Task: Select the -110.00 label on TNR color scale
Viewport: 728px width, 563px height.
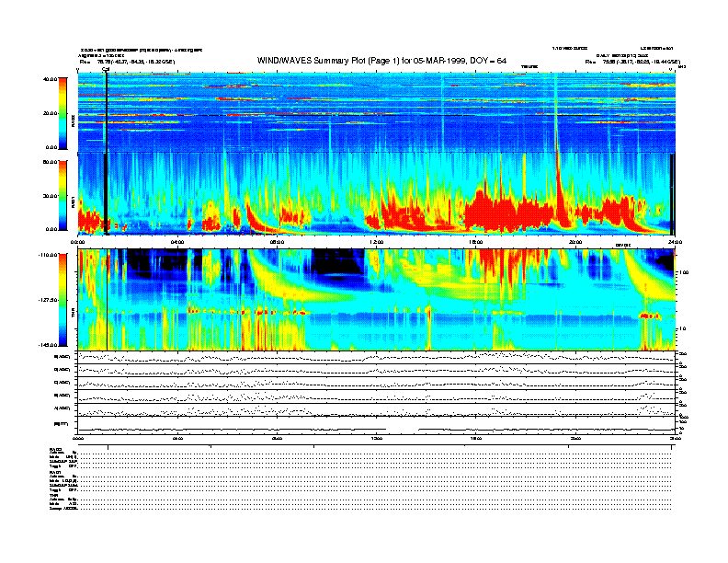Action: click(48, 255)
